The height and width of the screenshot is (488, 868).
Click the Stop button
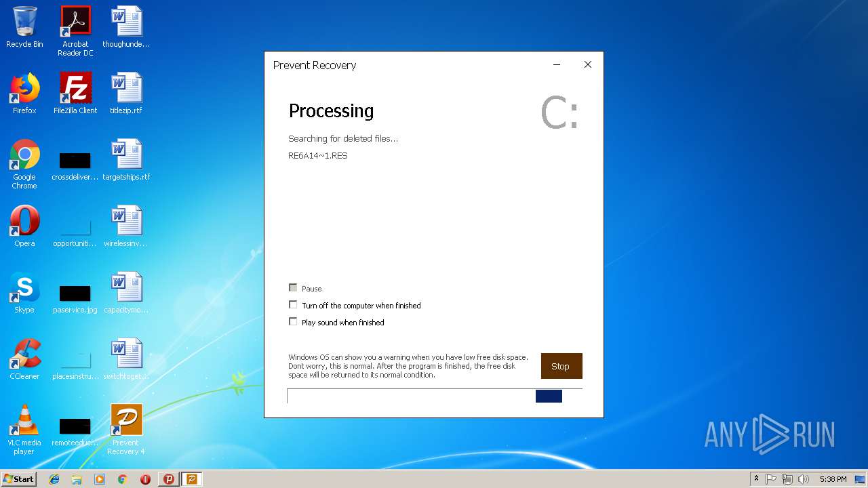point(561,366)
